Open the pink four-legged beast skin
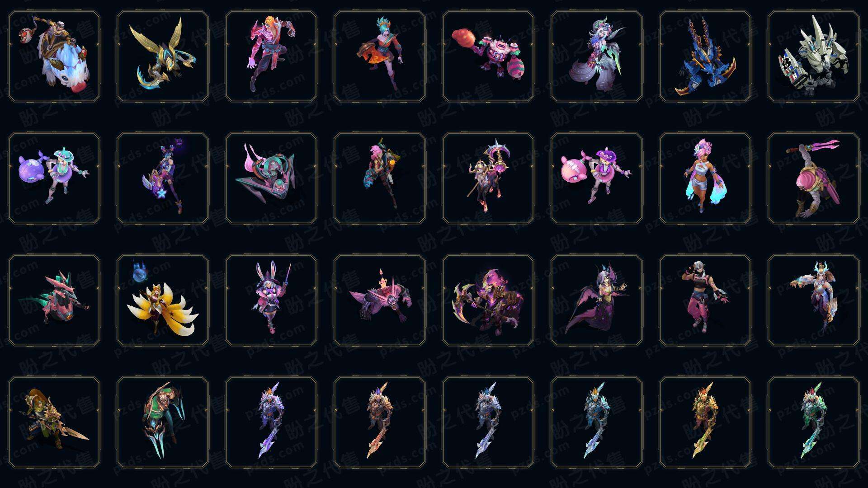868x488 pixels. (380, 300)
